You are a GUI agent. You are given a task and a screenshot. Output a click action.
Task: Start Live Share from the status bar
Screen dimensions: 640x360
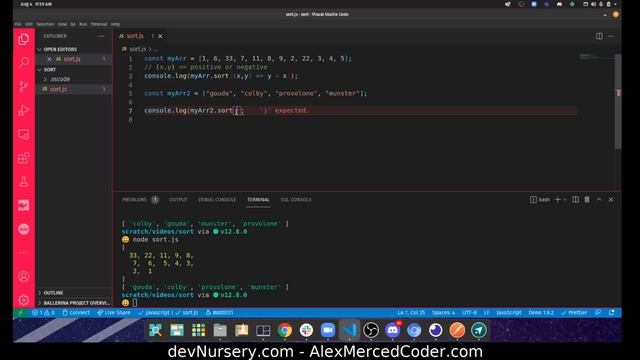pos(114,313)
